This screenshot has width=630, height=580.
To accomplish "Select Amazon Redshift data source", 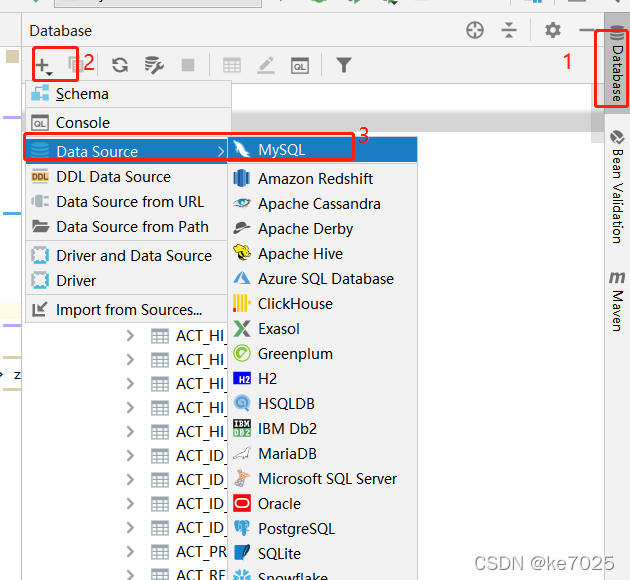I will tap(323, 178).
